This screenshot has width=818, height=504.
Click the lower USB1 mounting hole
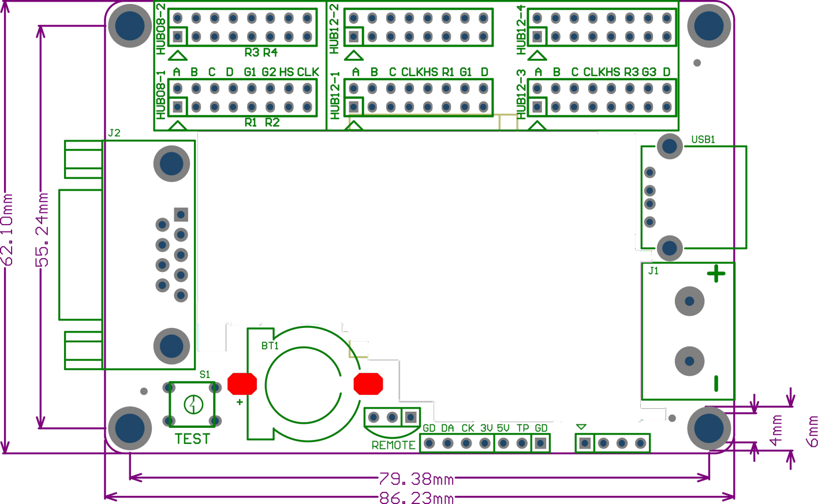670,248
